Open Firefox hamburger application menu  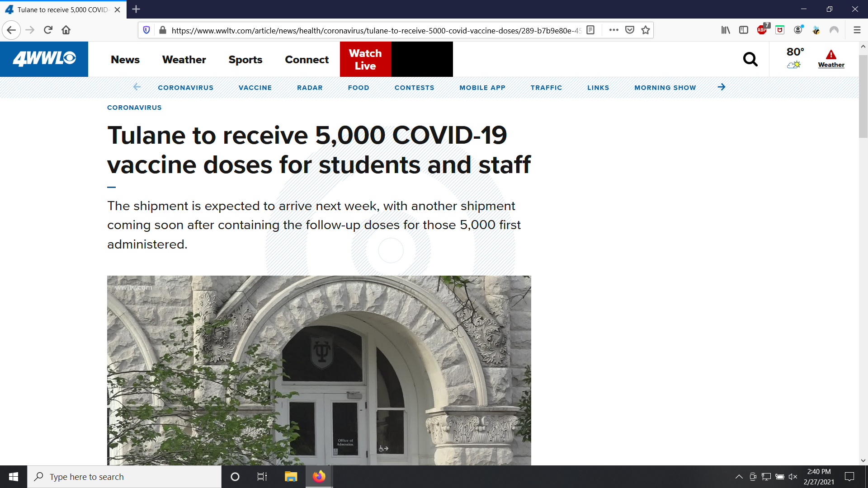tap(857, 30)
